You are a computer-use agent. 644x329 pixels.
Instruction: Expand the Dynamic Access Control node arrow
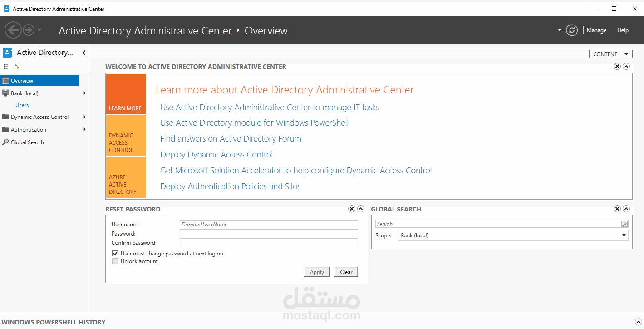(x=84, y=117)
